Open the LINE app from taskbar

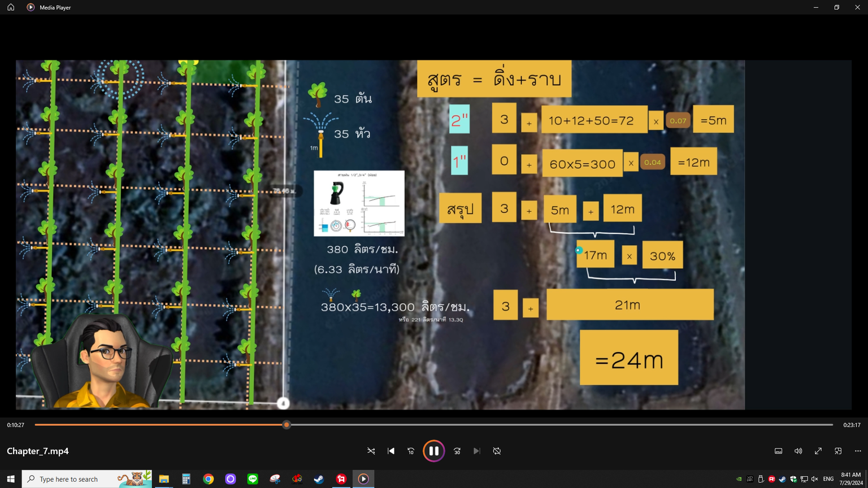tap(253, 479)
